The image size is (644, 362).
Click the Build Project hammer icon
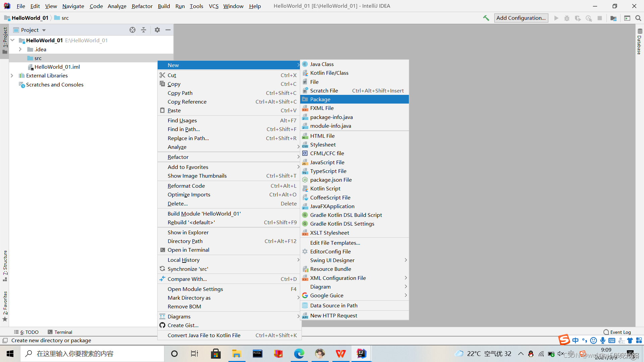[486, 18]
